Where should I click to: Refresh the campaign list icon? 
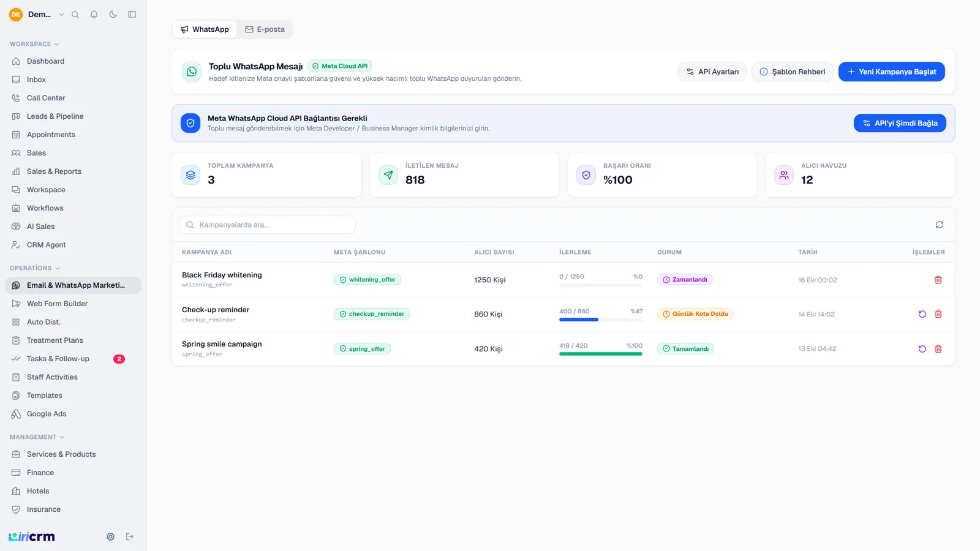tap(939, 225)
